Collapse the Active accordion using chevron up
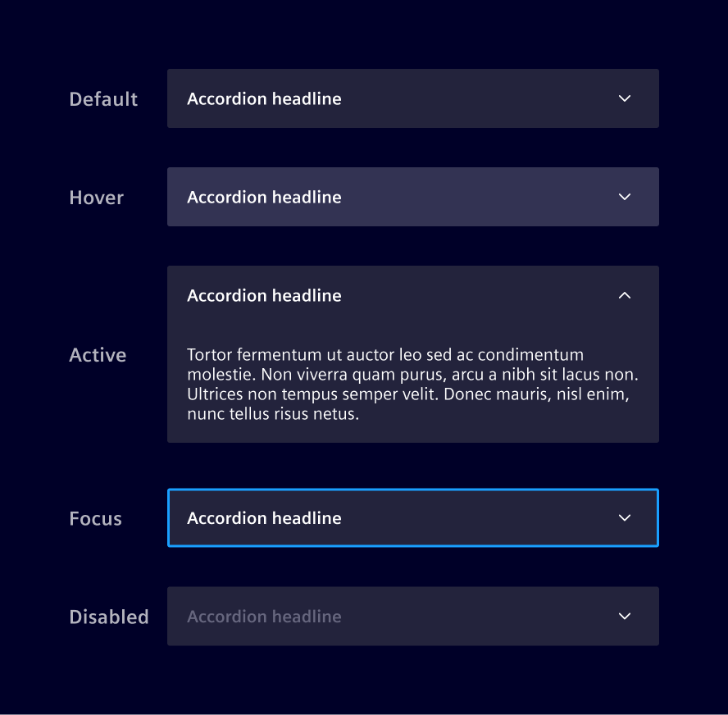728x715 pixels. coord(625,295)
